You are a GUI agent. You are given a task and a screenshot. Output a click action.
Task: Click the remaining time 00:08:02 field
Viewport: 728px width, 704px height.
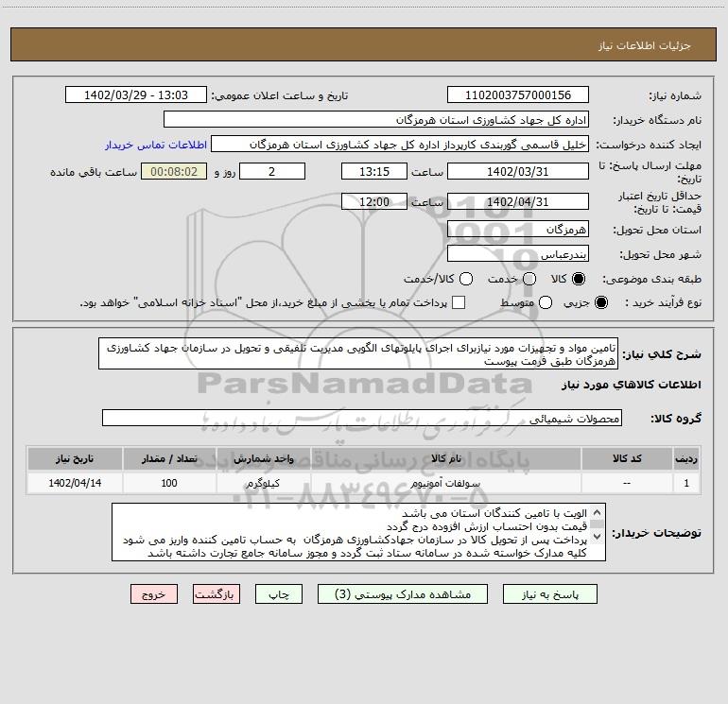174,171
